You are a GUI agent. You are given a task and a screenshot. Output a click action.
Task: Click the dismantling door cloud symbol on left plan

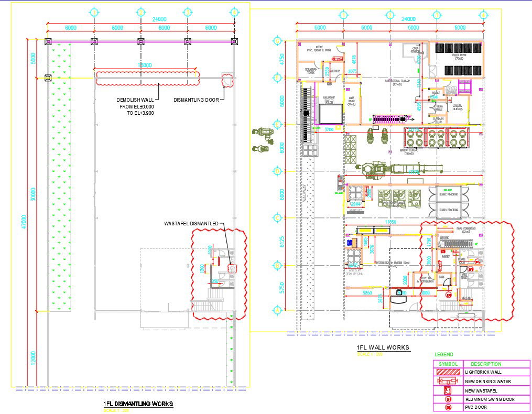[x=226, y=80]
